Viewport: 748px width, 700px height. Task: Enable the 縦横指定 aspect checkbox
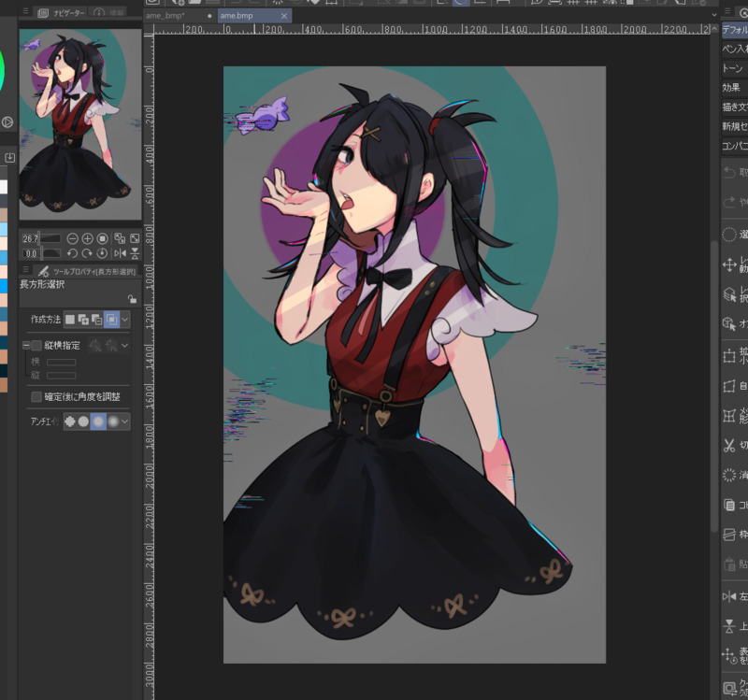(36, 345)
